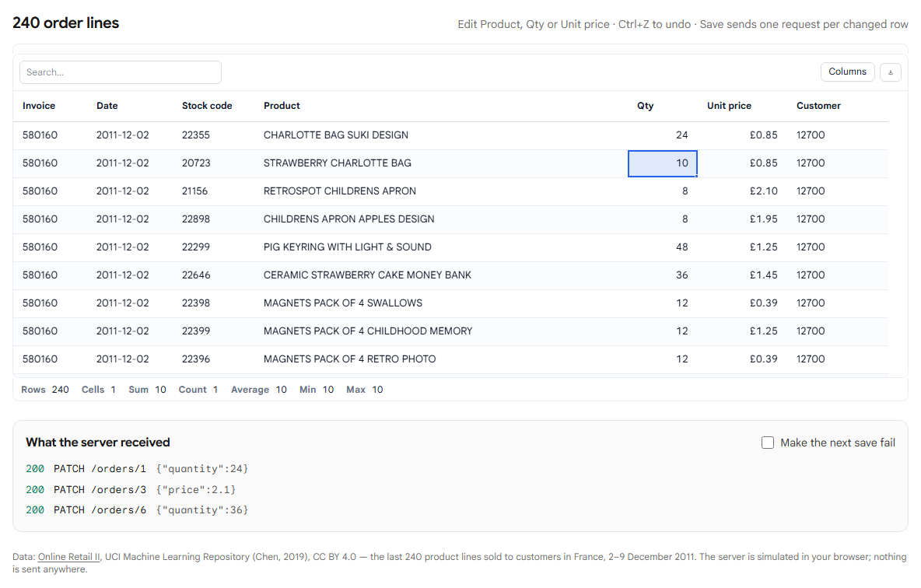This screenshot has width=921, height=588.
Task: Enable Make the next save fail checkbox
Action: coord(768,443)
